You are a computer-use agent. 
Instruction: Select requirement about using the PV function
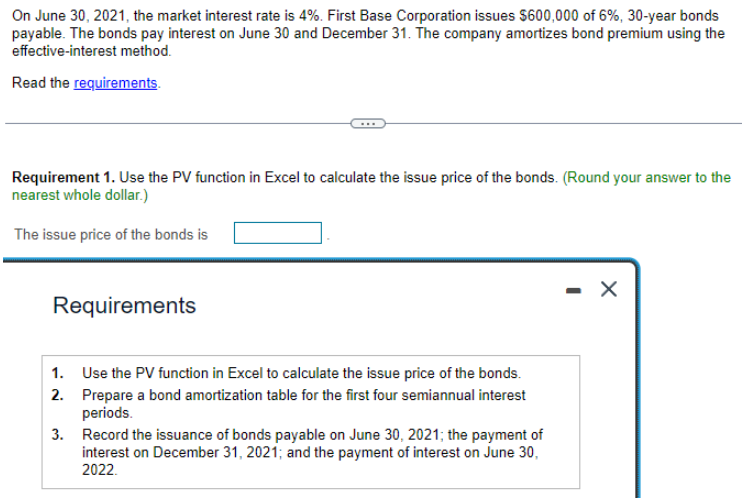pos(301,373)
